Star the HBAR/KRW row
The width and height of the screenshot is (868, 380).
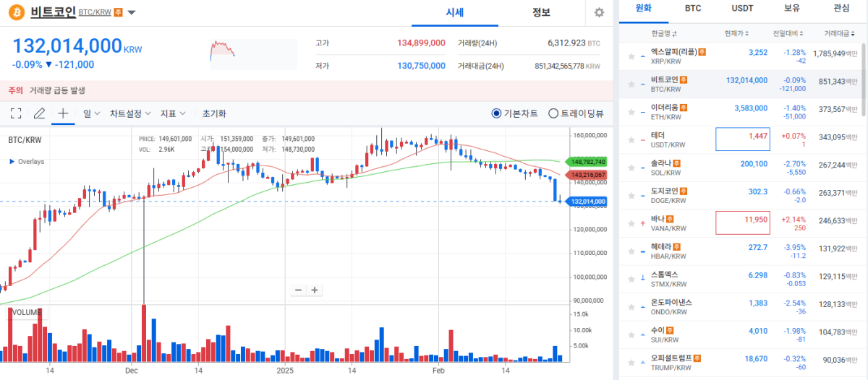point(631,251)
